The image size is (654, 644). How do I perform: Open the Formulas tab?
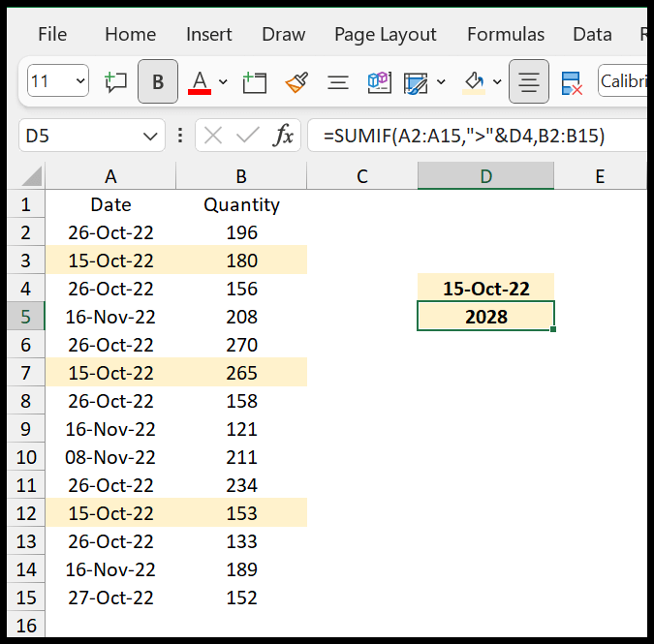click(506, 34)
